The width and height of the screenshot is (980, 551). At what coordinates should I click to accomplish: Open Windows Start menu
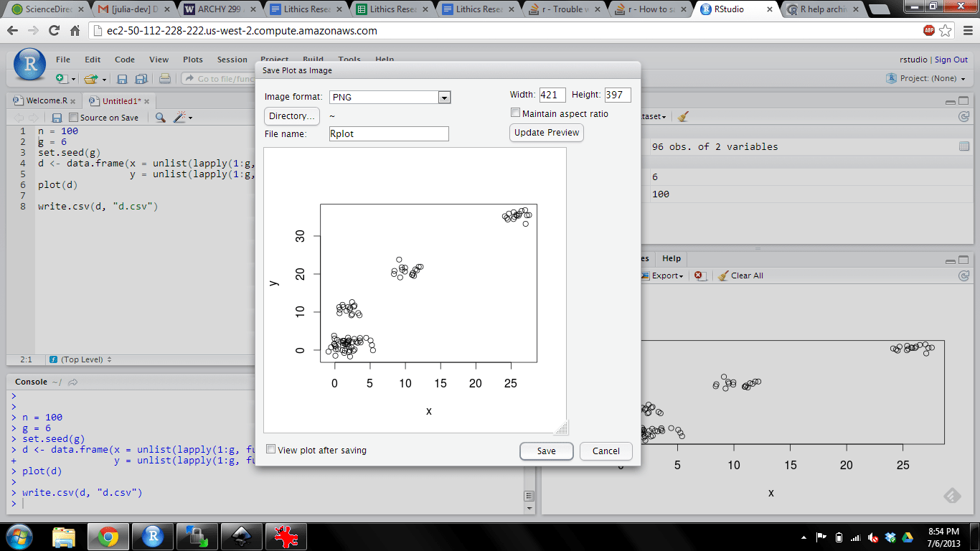[19, 536]
